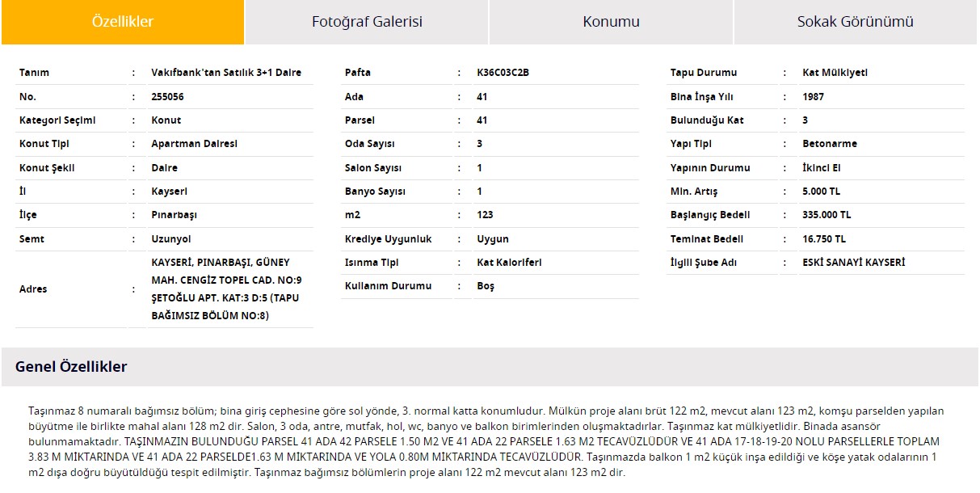Click the Krediye Uygunluk value Uygun

pos(493,239)
